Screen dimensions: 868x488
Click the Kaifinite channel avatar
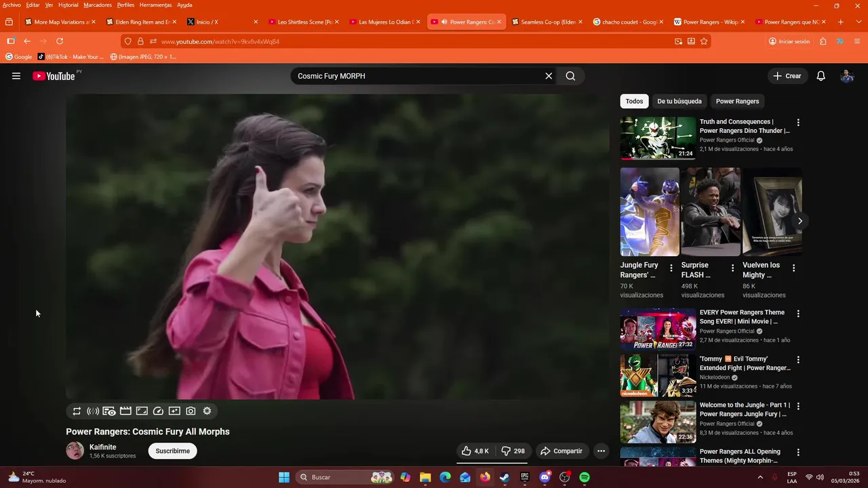click(x=75, y=451)
